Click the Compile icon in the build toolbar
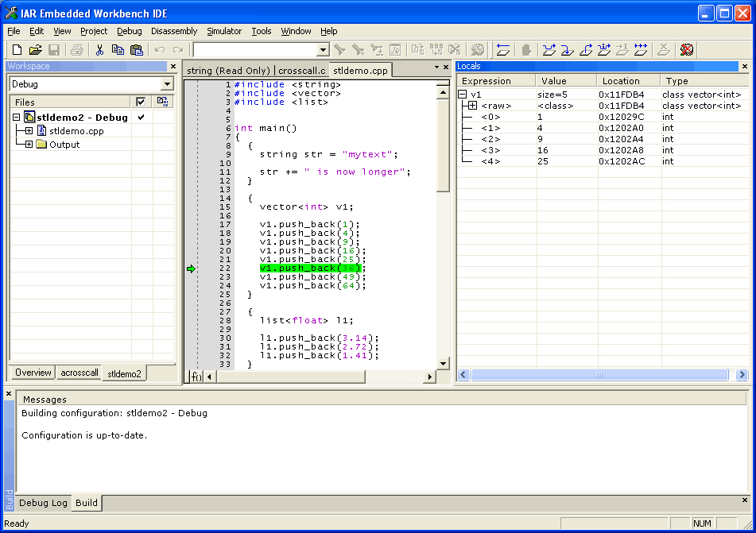Viewport: 756px width, 533px height. pos(418,49)
